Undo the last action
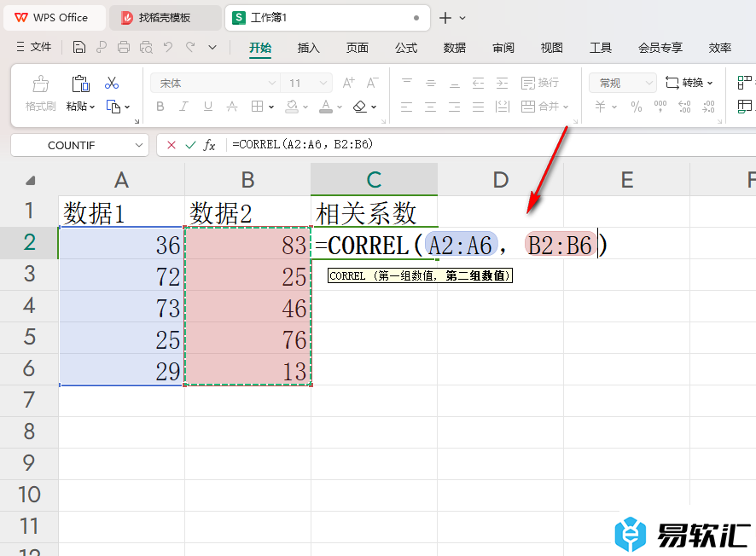Image resolution: width=756 pixels, height=556 pixels. tap(168, 47)
